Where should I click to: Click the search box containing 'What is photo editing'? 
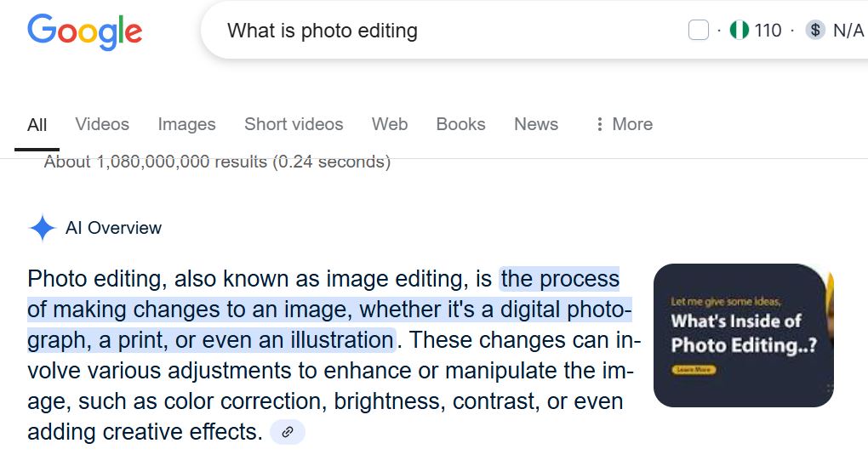coord(425,31)
